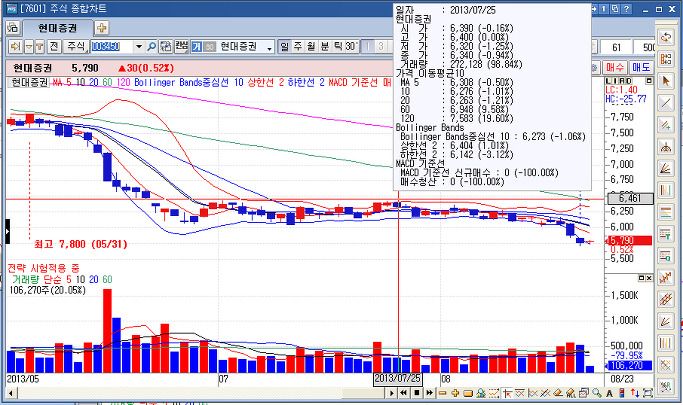Click the minus zoom-out icon in bottom toolbar
Screen dimensions: 683x405
point(443,393)
